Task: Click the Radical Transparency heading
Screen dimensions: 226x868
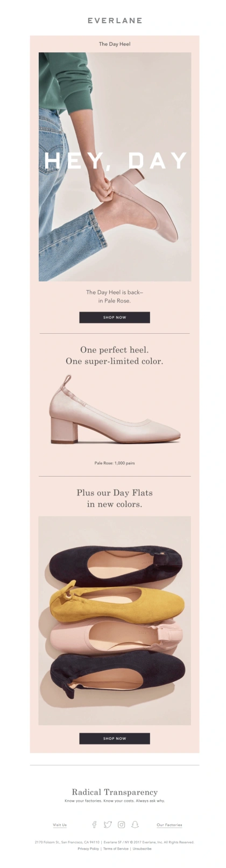Action: [115, 792]
